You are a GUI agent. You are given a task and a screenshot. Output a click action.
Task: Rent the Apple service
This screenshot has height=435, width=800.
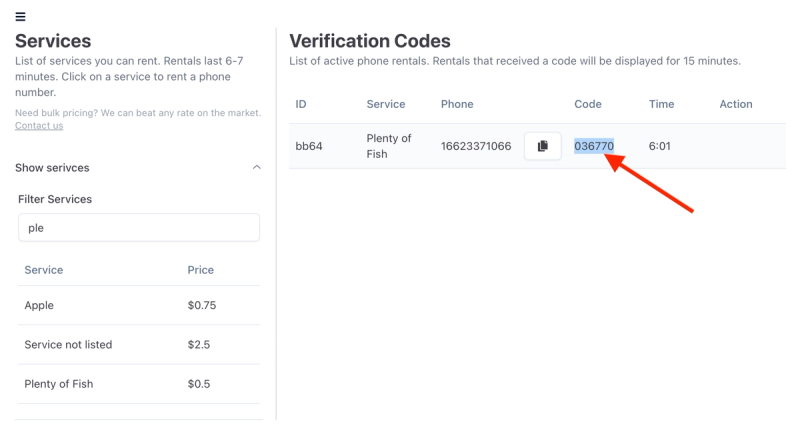point(40,305)
